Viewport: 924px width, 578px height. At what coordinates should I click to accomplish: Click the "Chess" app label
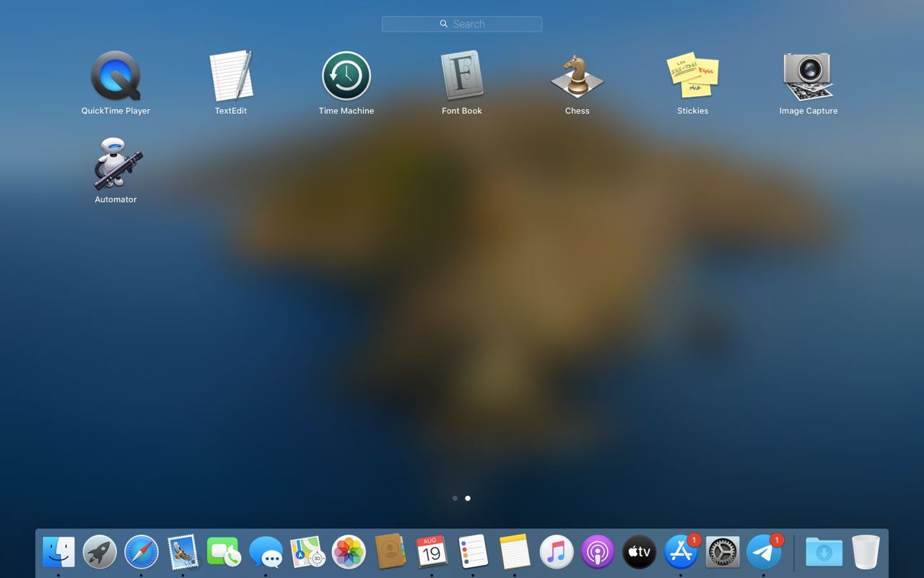coord(577,111)
